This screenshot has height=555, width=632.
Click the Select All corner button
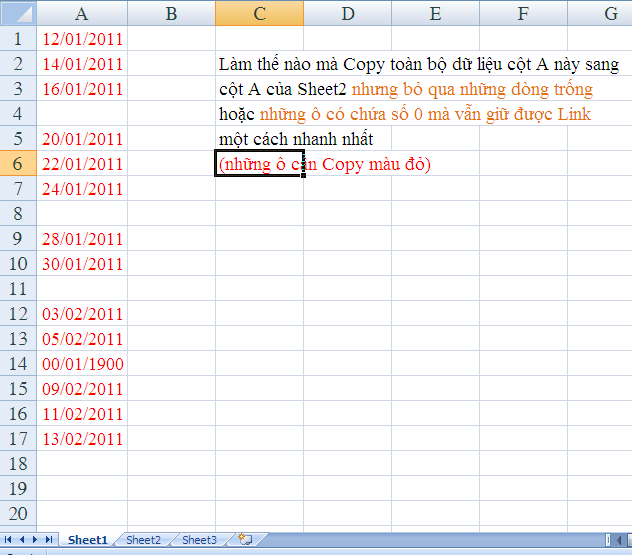(18, 13)
